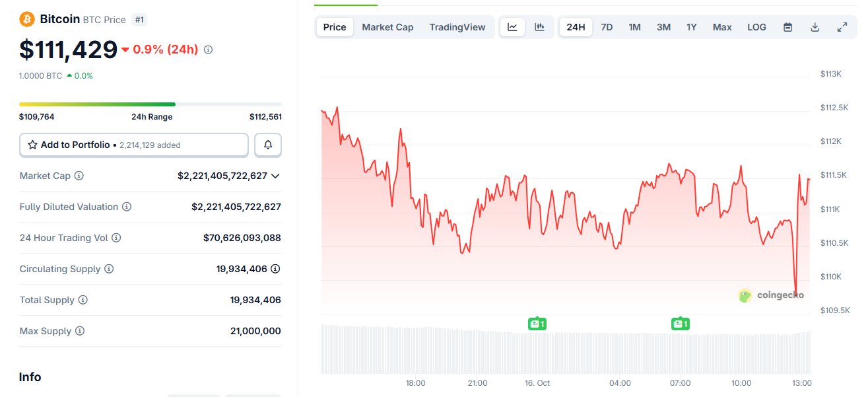
Task: Toggle LOG scale on the chart
Action: [756, 27]
